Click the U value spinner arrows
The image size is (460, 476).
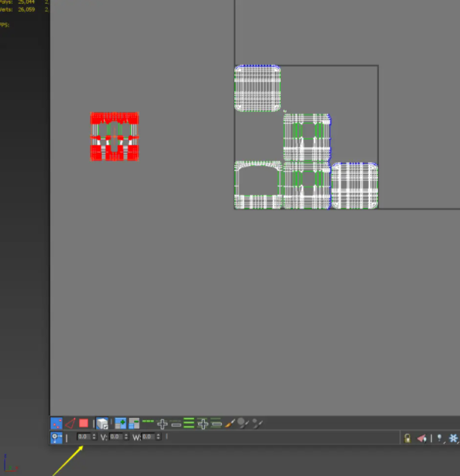click(x=94, y=437)
